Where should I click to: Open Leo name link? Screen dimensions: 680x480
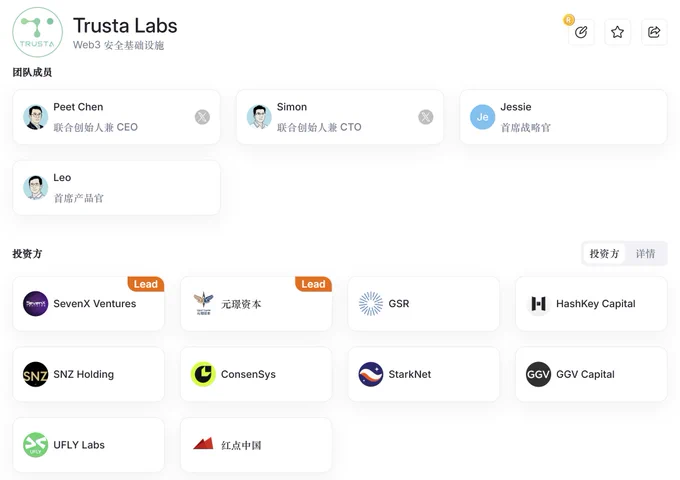point(62,177)
